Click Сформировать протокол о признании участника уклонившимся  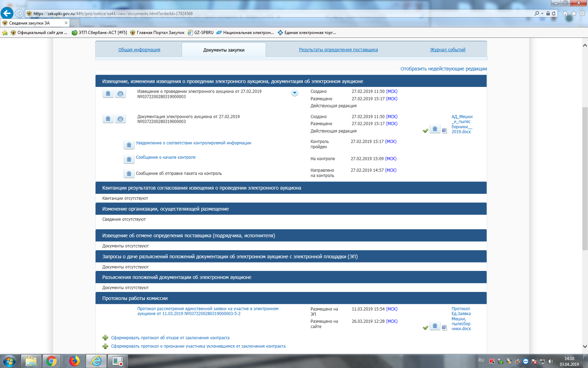[x=198, y=346]
